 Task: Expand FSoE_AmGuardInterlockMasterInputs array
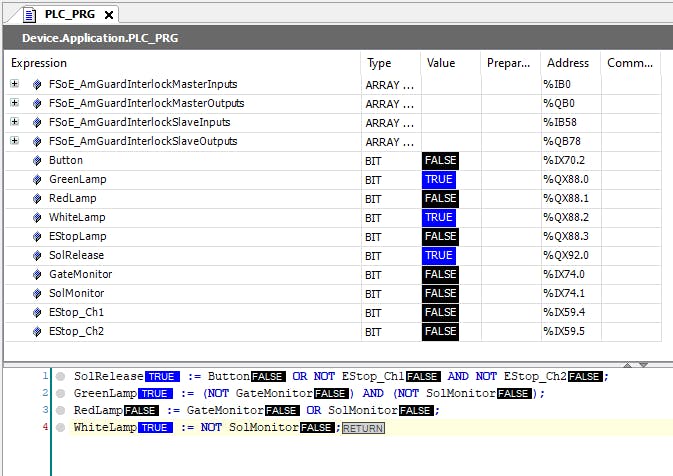[x=15, y=83]
